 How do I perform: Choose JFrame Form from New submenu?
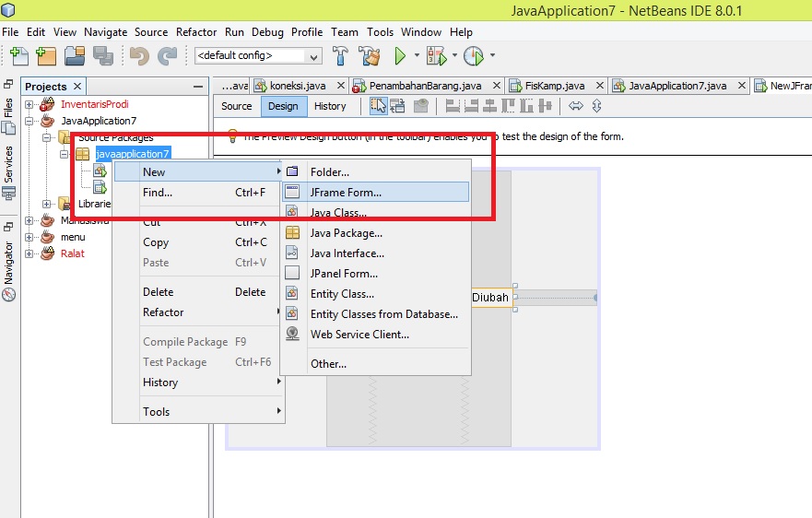[x=375, y=193]
